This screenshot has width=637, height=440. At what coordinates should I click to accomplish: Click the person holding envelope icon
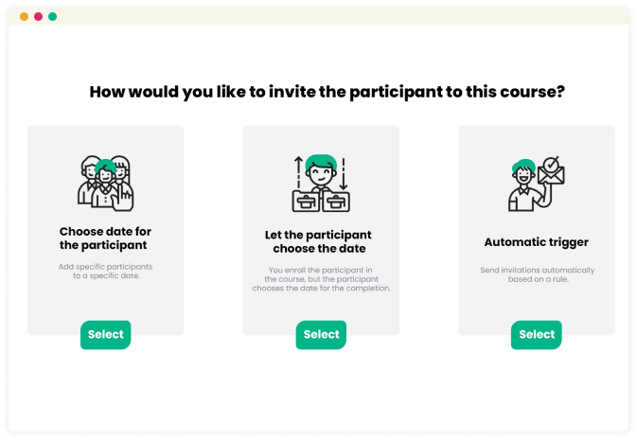(536, 184)
